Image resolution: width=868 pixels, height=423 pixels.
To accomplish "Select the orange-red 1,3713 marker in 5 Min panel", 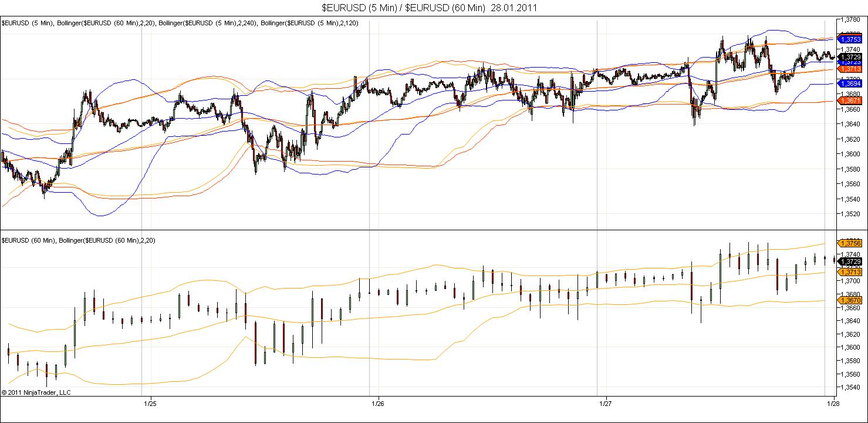I will tap(850, 69).
